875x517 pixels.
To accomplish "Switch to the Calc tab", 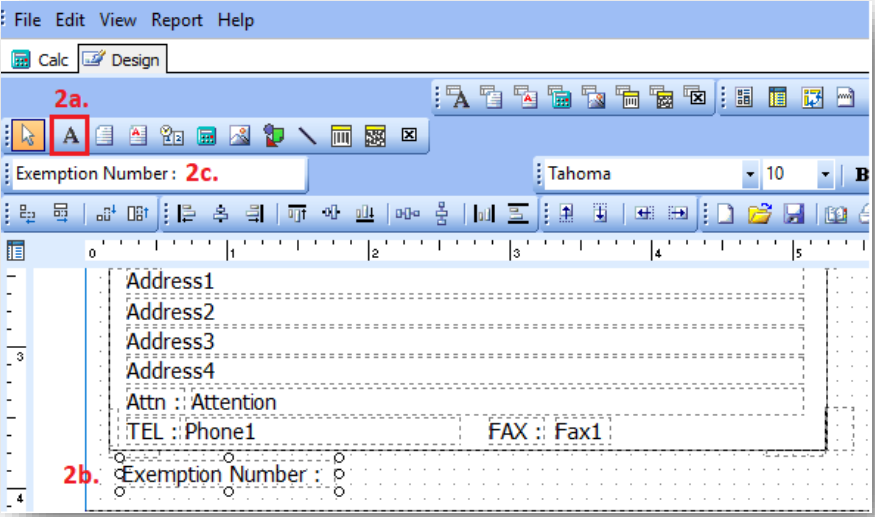I will click(41, 60).
